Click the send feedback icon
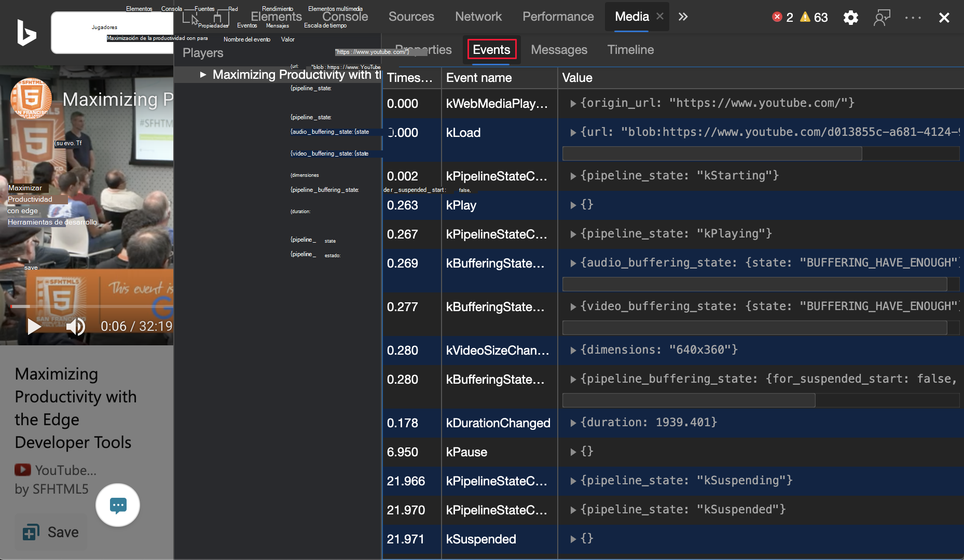964x560 pixels. click(882, 18)
